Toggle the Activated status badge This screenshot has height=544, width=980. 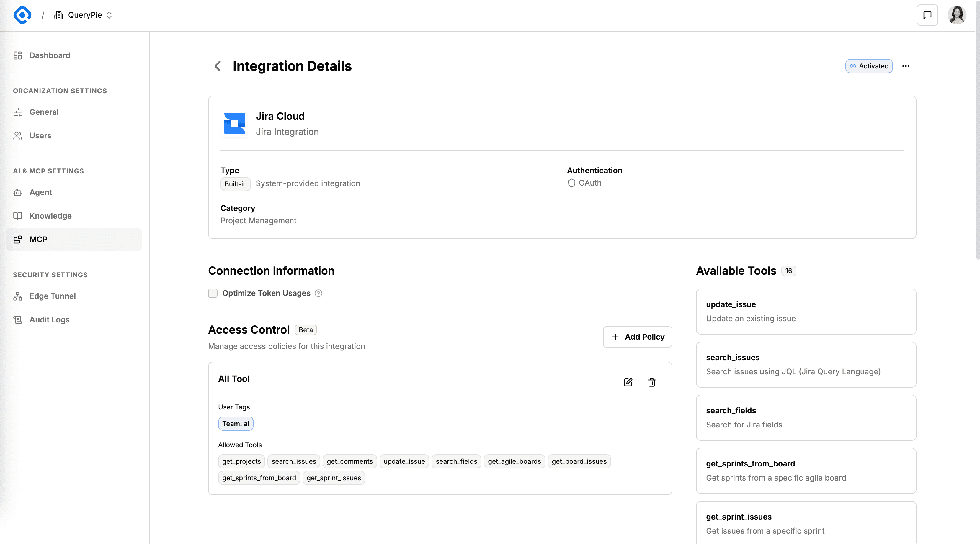(869, 66)
